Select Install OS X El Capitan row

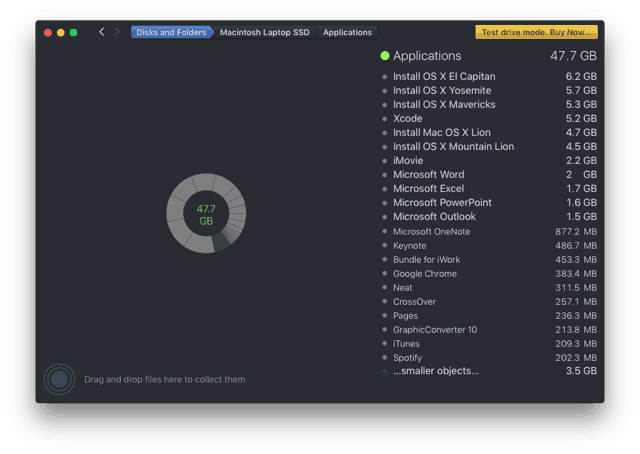489,76
